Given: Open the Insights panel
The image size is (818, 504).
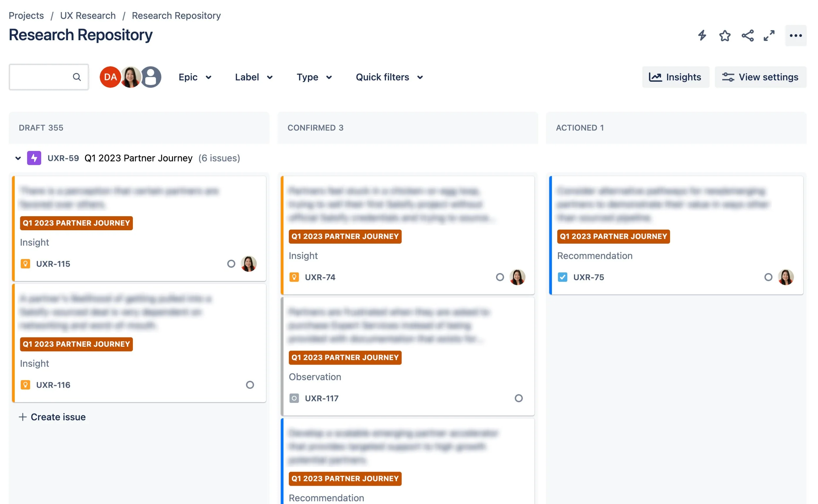Looking at the screenshot, I should (675, 77).
